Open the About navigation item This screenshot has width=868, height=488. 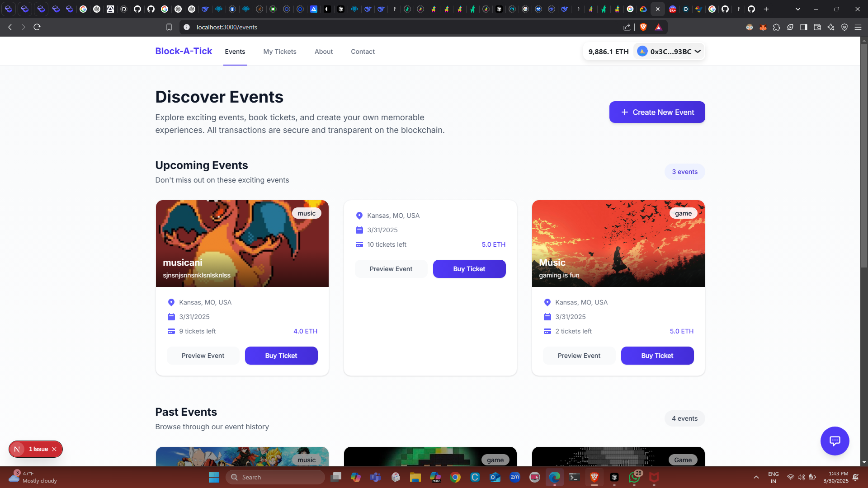(324, 52)
